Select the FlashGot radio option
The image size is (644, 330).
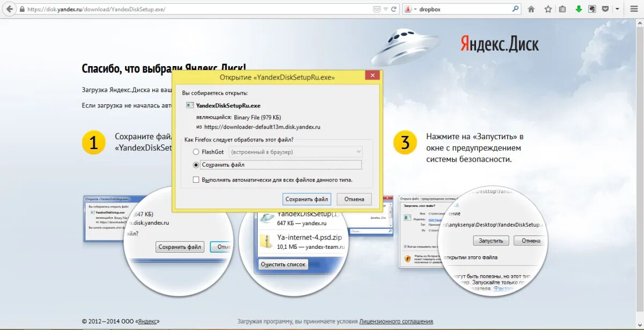pyautogui.click(x=196, y=152)
